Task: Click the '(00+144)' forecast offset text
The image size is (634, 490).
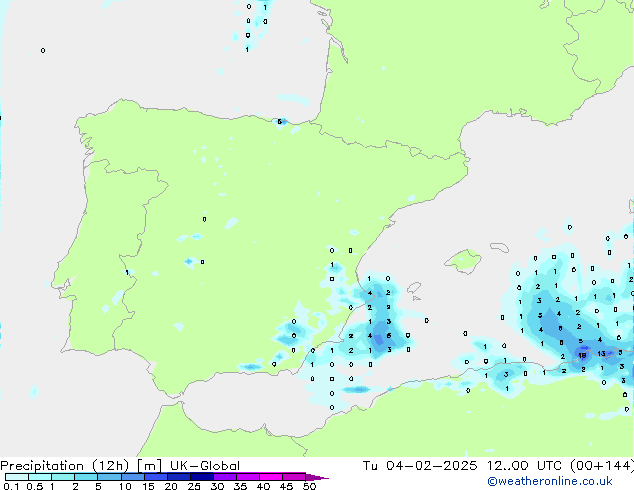Action: coord(602,466)
